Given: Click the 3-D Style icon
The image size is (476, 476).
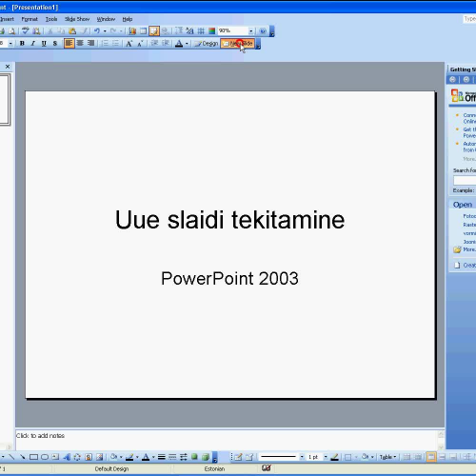Looking at the screenshot, I should (x=206, y=457).
